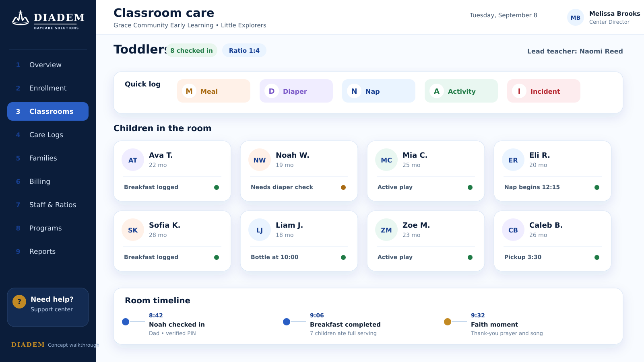Select the CB avatar for Caleb B.

pos(513,230)
